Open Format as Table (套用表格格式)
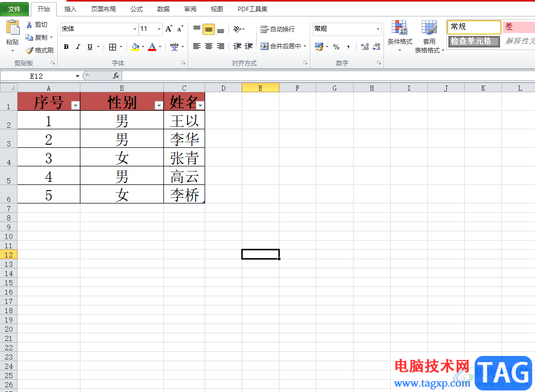This screenshot has width=535, height=392. (x=429, y=37)
